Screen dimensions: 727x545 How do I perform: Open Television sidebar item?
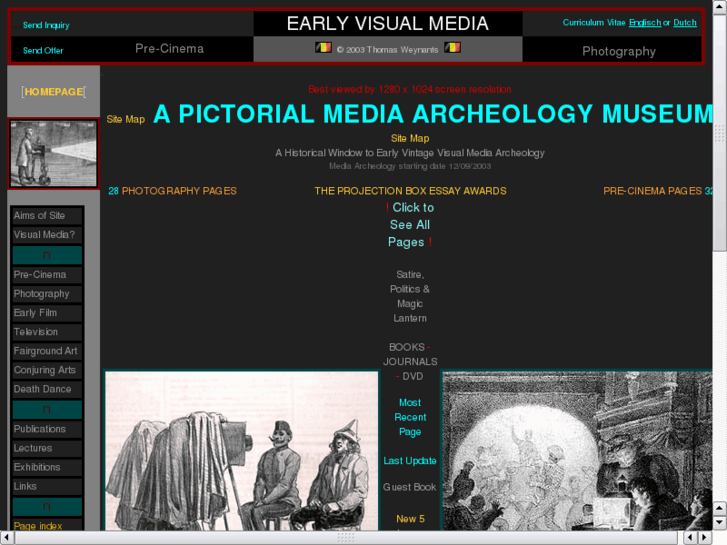point(47,332)
